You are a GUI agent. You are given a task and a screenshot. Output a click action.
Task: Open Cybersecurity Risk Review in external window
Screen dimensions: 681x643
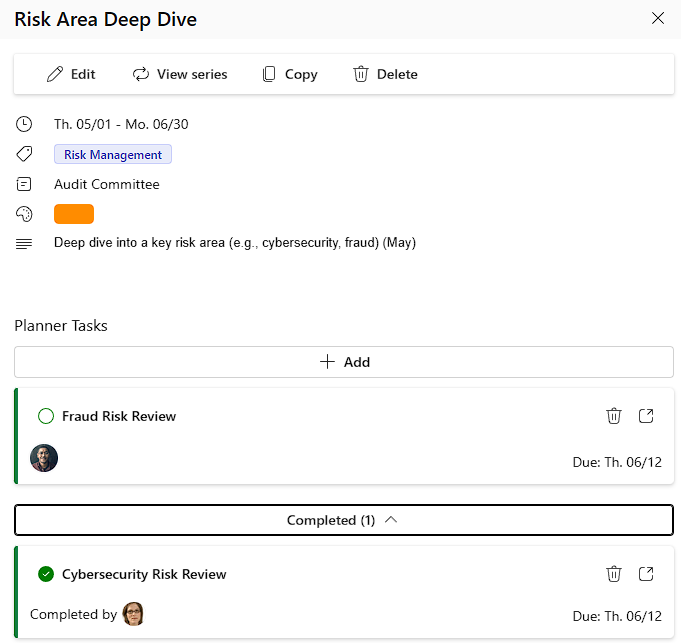[646, 574]
